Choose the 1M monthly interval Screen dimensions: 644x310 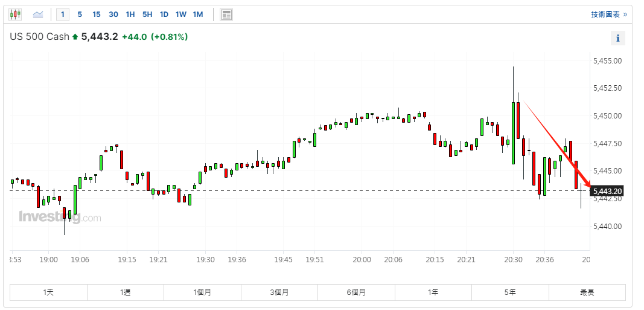pyautogui.click(x=198, y=14)
